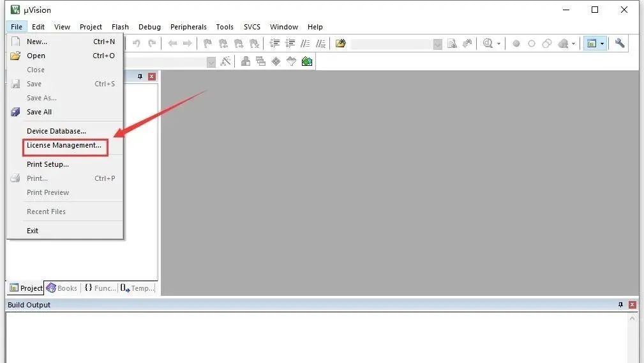Click the Redo toolbar icon
This screenshot has width=644, height=363.
[152, 43]
